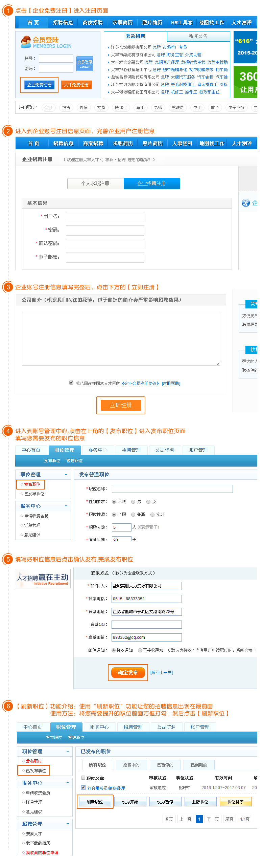Click the orange step 6 number circle
This screenshot has height=868, width=263.
(x=8, y=706)
